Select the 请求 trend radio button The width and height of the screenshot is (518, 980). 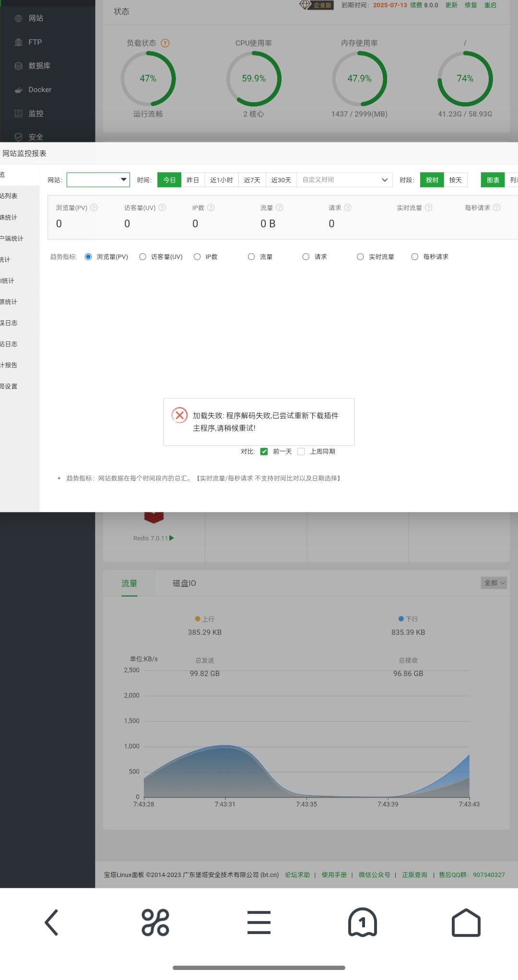[306, 257]
